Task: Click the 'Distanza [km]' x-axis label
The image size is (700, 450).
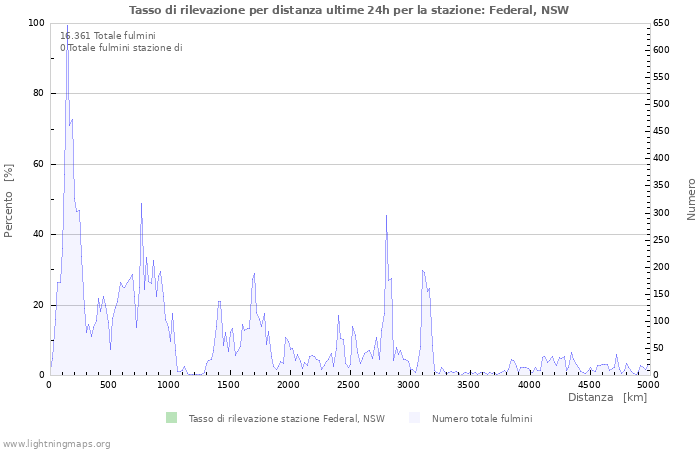Action: tap(607, 397)
